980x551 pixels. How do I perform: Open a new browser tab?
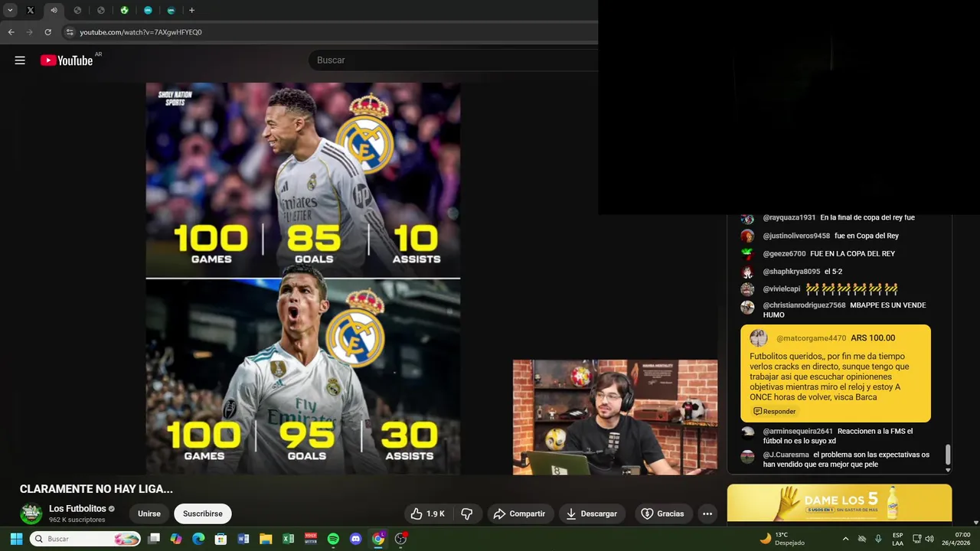[191, 10]
